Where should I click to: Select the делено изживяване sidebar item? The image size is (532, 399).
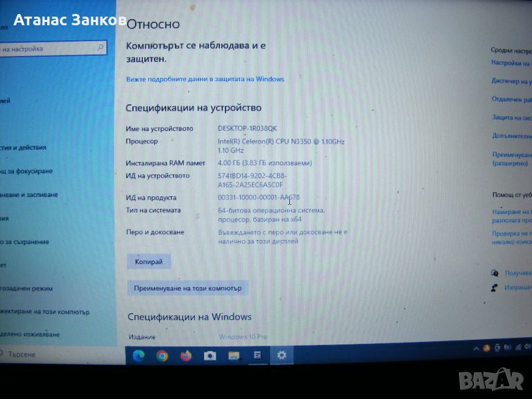point(30,334)
